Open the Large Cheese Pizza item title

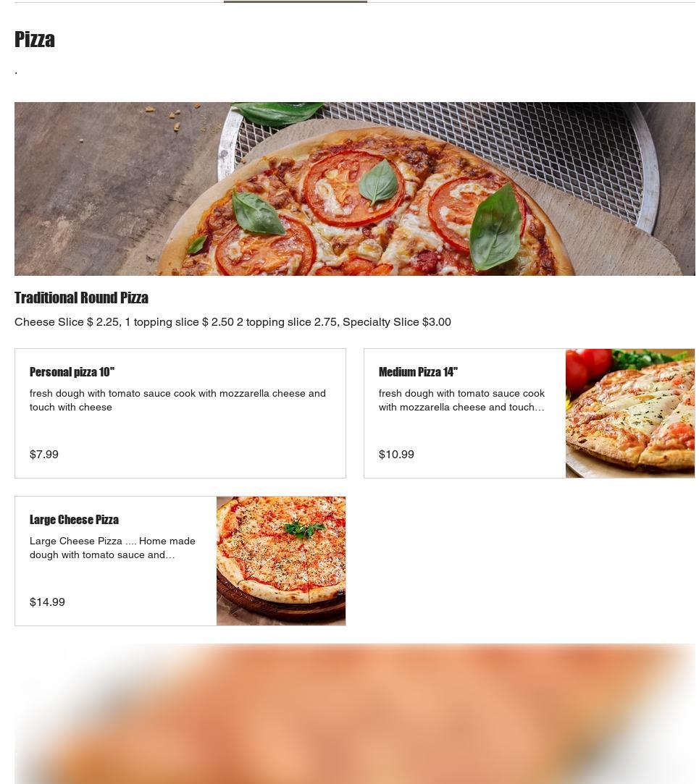(x=74, y=520)
